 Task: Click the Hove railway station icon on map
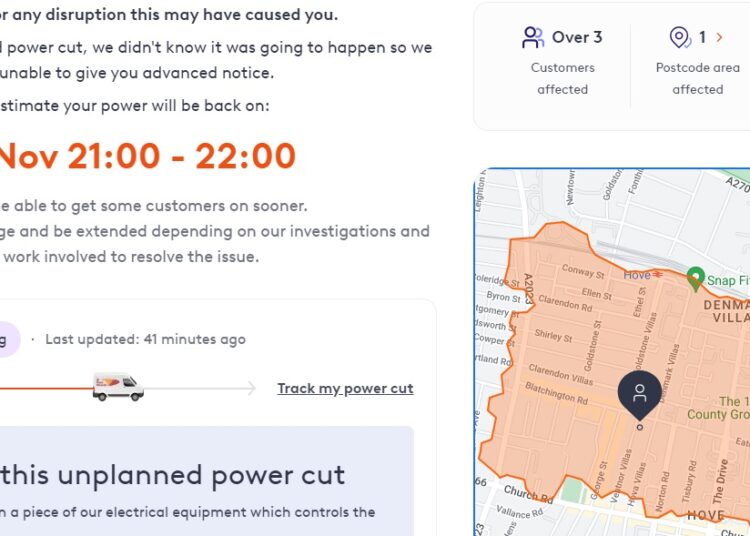[x=658, y=275]
